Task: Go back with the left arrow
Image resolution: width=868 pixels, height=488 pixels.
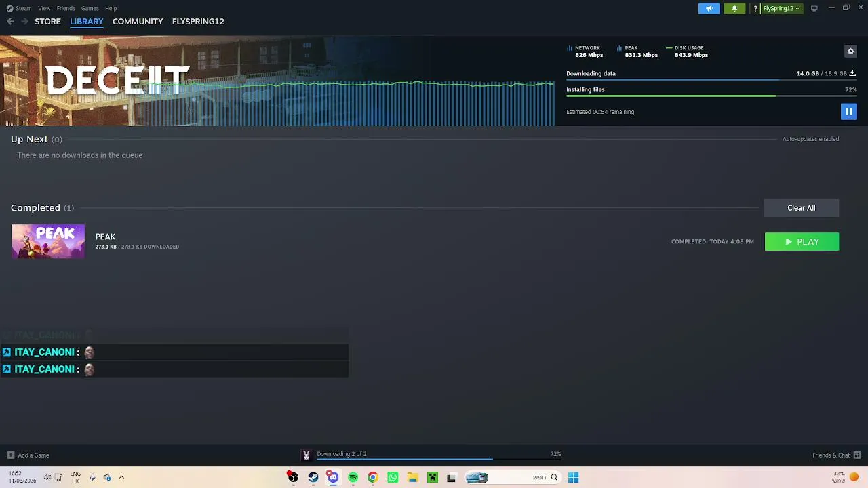Action: [10, 22]
